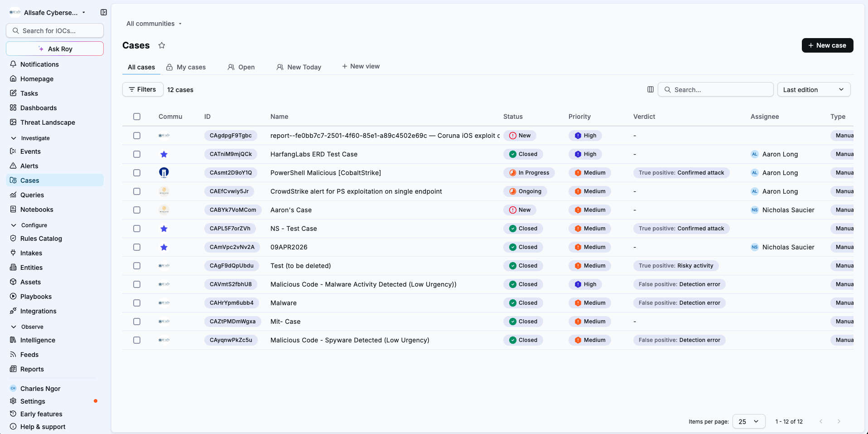Go to next page arrow
Viewport: 868px width, 434px height.
click(839, 421)
